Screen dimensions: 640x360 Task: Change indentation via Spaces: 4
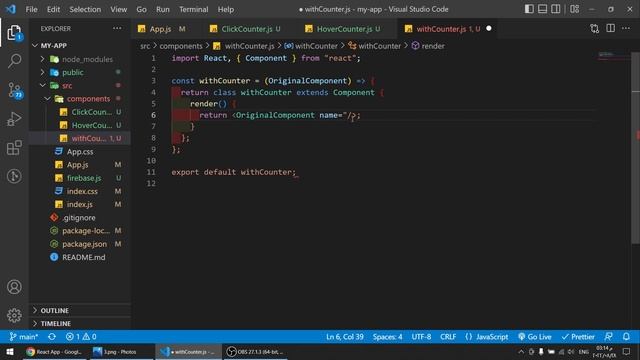coord(387,337)
